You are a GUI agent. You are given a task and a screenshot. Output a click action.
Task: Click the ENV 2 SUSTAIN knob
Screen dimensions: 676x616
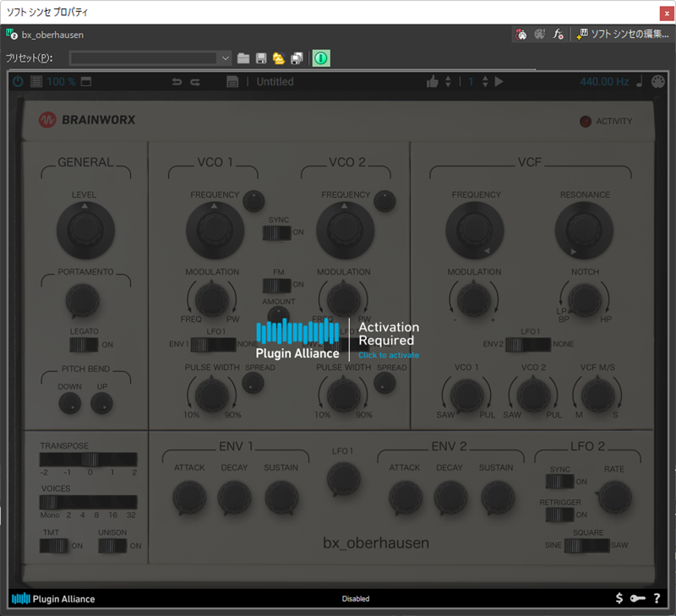click(x=498, y=498)
